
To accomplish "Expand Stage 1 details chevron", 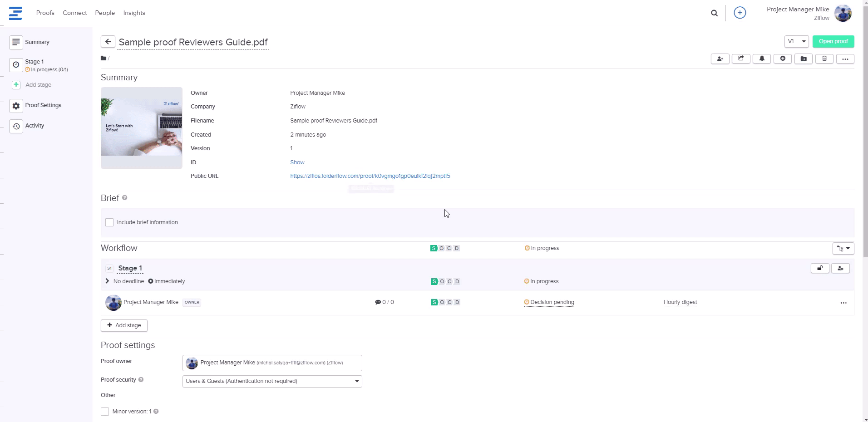I will click(107, 281).
